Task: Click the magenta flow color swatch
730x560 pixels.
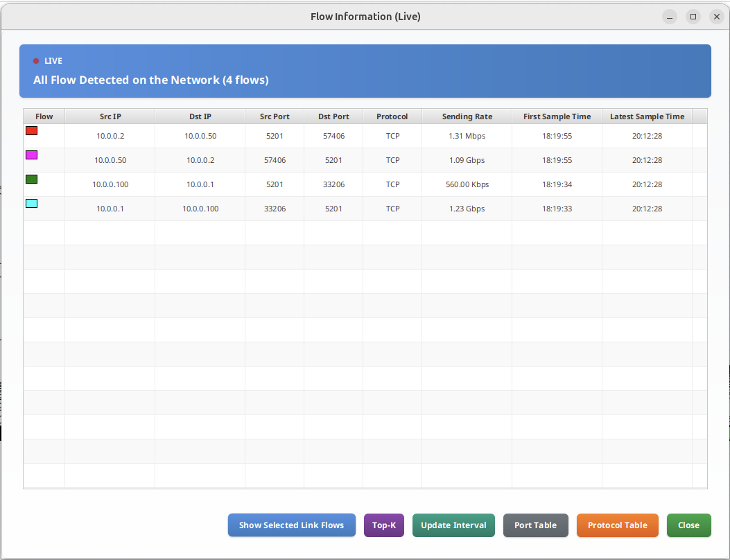Action: pos(32,155)
